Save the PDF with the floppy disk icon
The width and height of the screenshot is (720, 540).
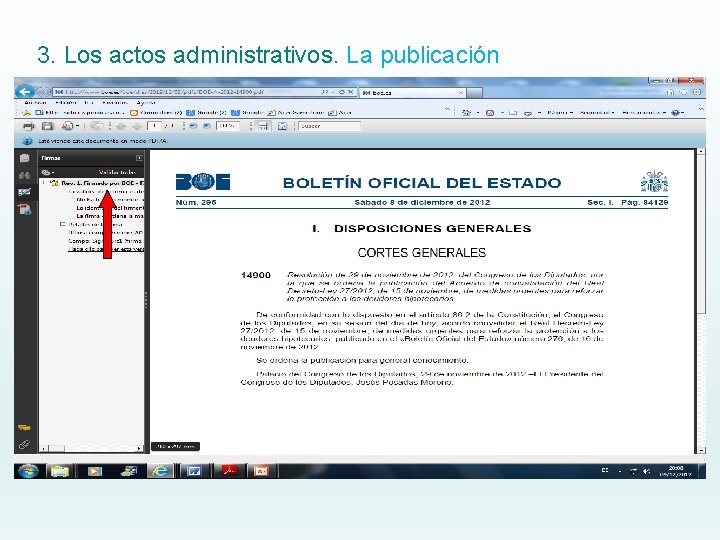pyautogui.click(x=47, y=126)
